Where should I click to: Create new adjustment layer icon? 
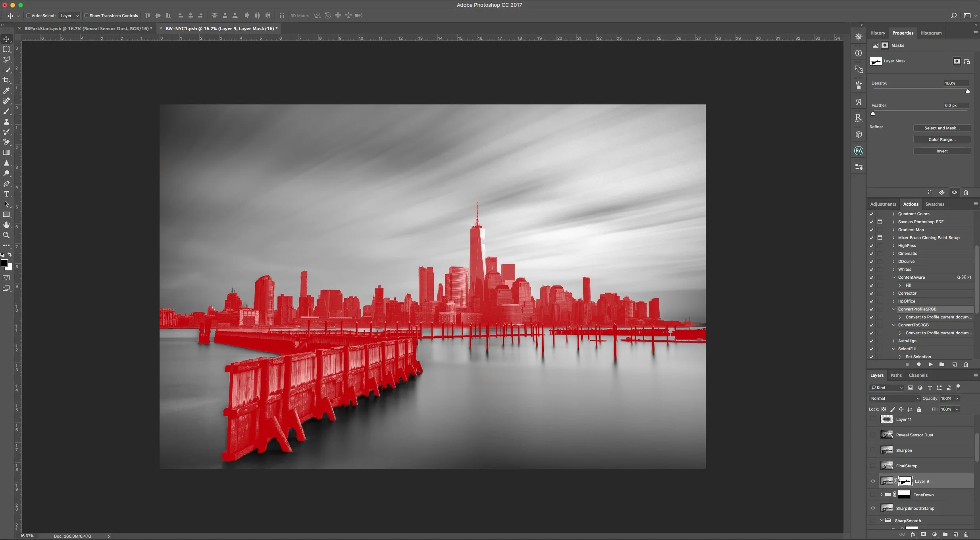934,534
